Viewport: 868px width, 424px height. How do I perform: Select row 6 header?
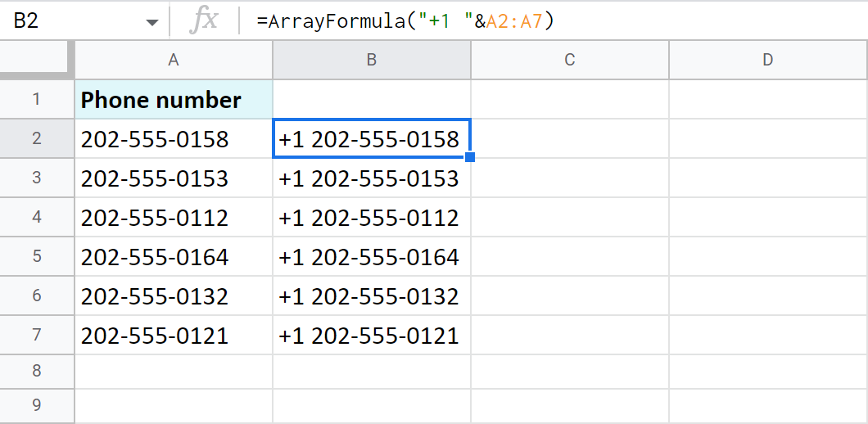coord(37,295)
